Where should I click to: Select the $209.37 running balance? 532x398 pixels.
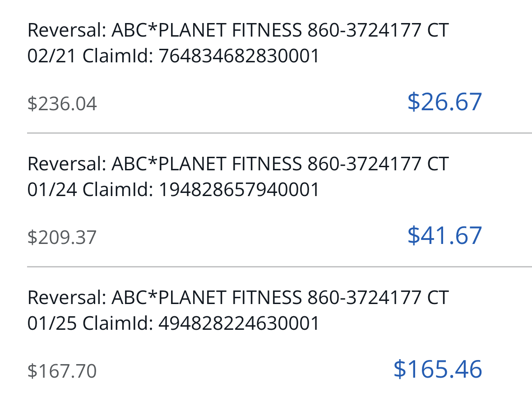(62, 238)
